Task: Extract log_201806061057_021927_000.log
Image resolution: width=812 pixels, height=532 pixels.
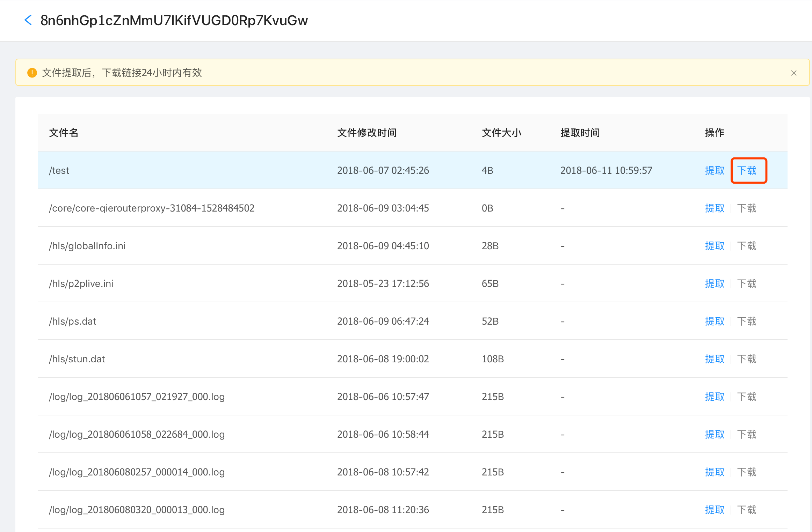Action: pos(715,397)
